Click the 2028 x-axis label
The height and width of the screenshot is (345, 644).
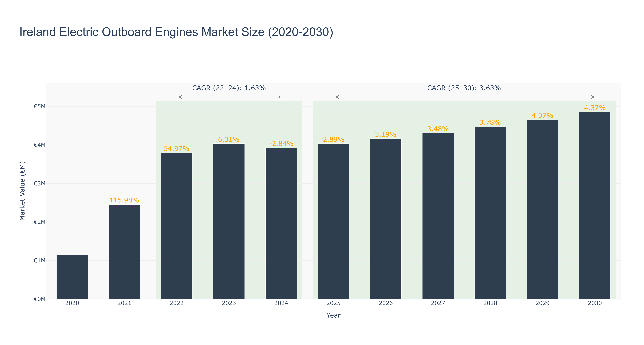(x=490, y=303)
